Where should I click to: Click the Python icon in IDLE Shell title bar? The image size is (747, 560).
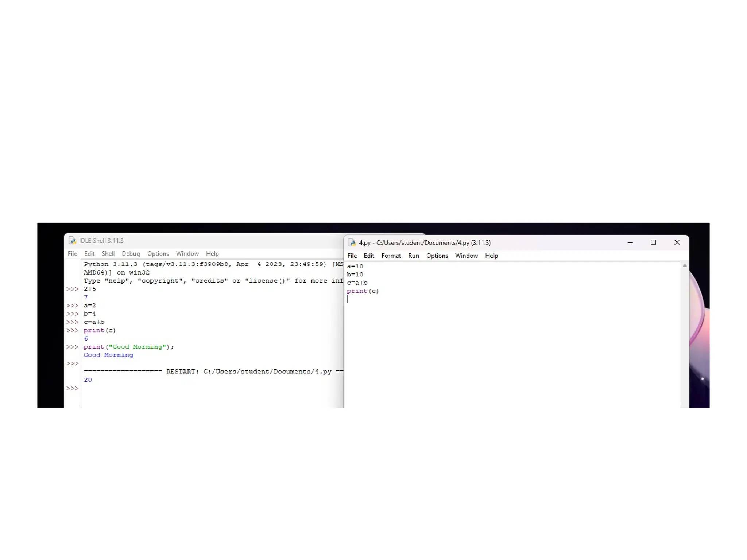[x=72, y=241]
